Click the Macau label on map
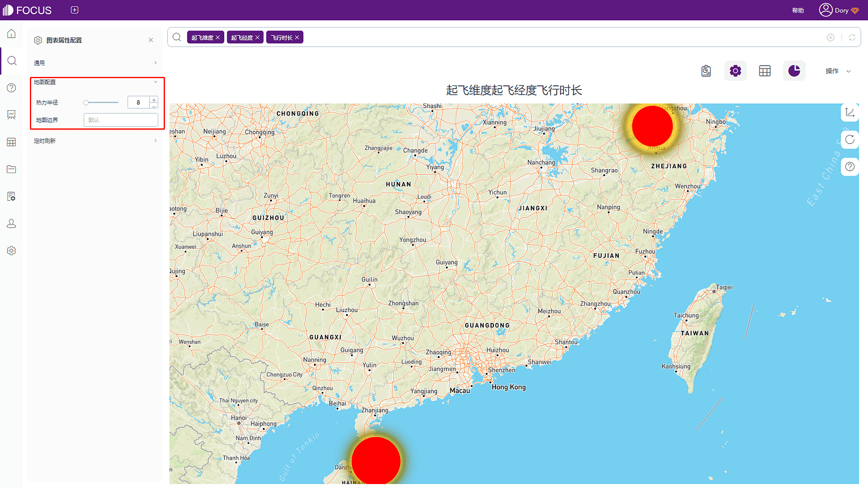The width and height of the screenshot is (868, 488). 459,391
